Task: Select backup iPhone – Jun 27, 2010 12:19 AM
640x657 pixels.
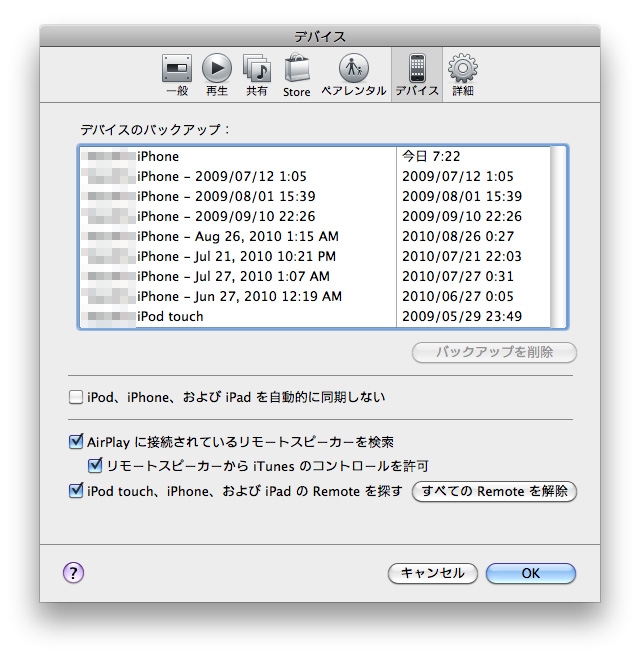Action: [x=315, y=297]
